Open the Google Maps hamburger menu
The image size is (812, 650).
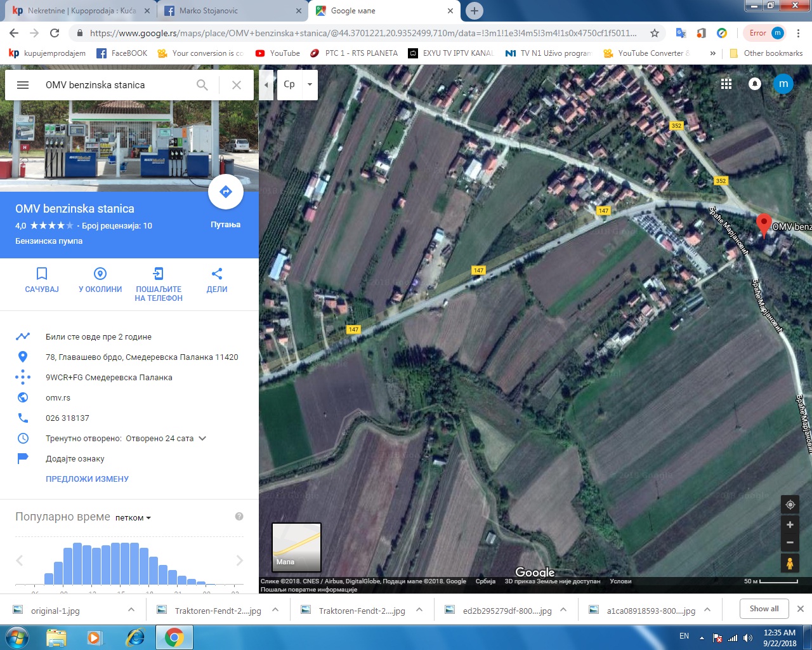pos(23,85)
